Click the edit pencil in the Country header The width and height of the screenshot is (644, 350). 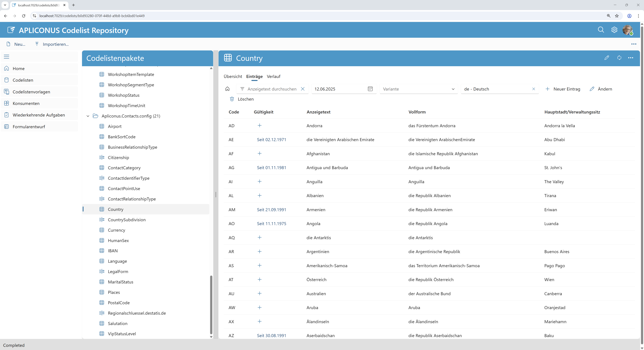coord(607,58)
